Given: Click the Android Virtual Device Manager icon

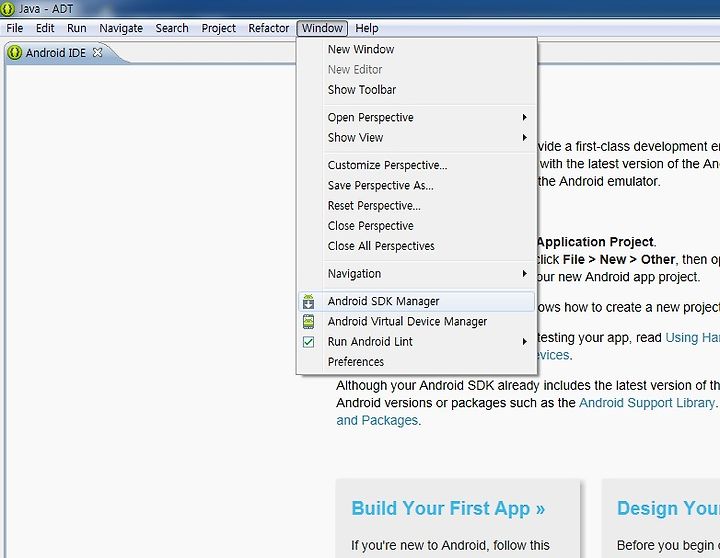Looking at the screenshot, I should click(309, 321).
